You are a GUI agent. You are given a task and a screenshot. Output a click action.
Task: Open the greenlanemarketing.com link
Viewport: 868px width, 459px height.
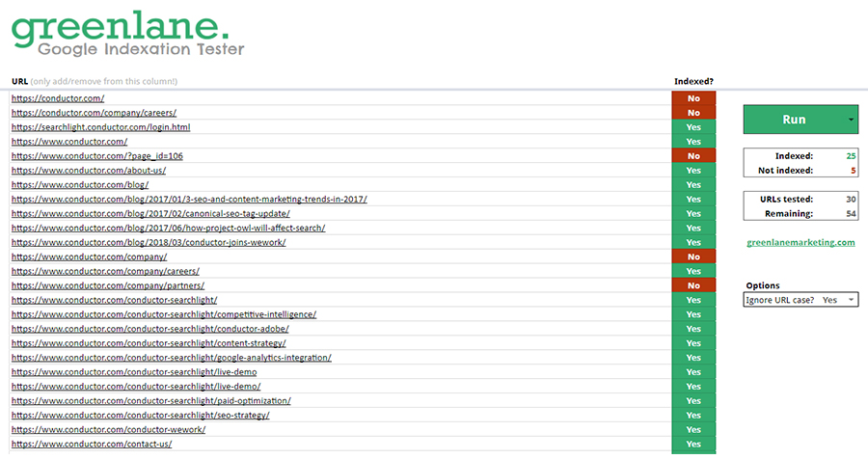coord(800,242)
